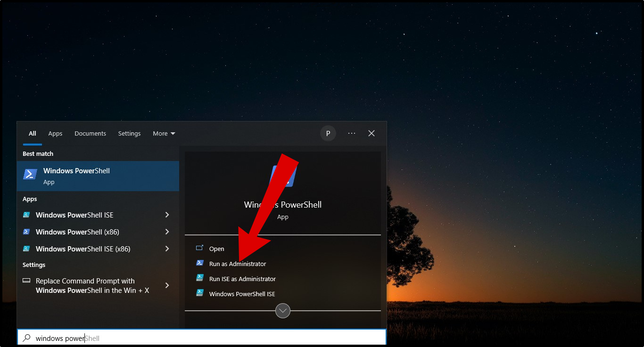Screen dimensions: 644x347
Task: Click the Windows PowerShell best match icon
Action: [30, 174]
